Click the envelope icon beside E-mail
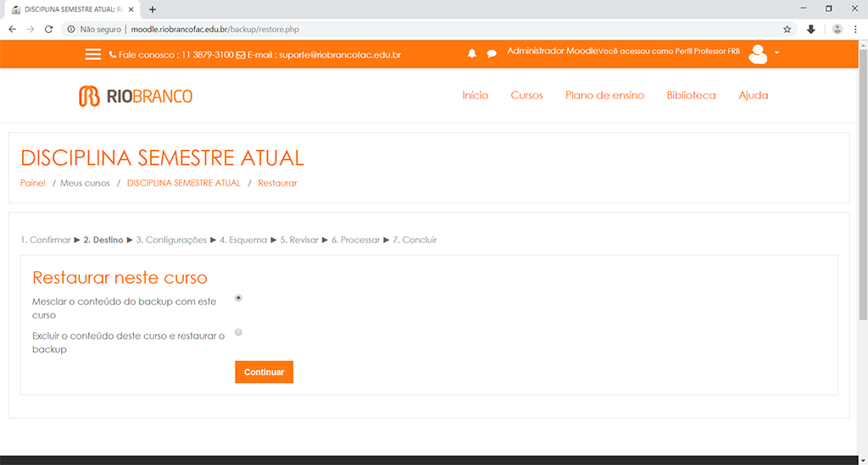 pos(240,55)
